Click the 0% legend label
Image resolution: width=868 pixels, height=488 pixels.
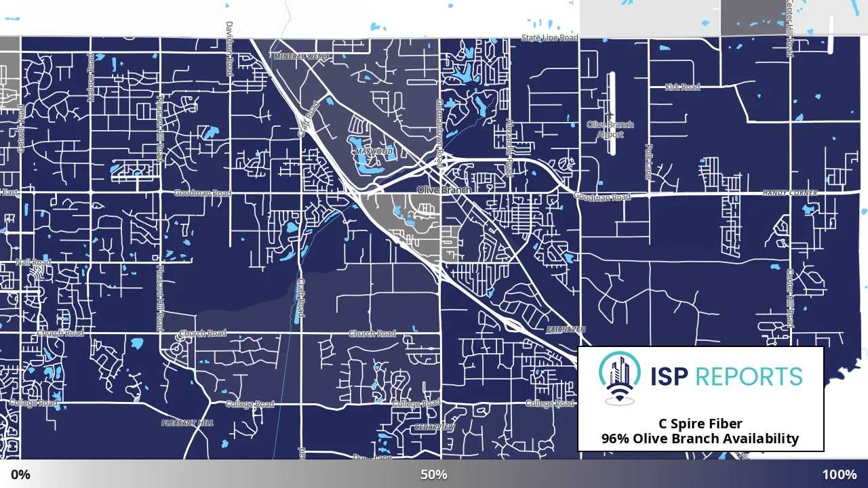tap(20, 474)
